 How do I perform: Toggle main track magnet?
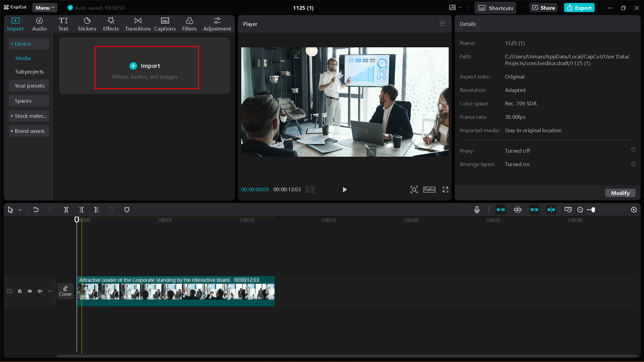click(x=501, y=209)
